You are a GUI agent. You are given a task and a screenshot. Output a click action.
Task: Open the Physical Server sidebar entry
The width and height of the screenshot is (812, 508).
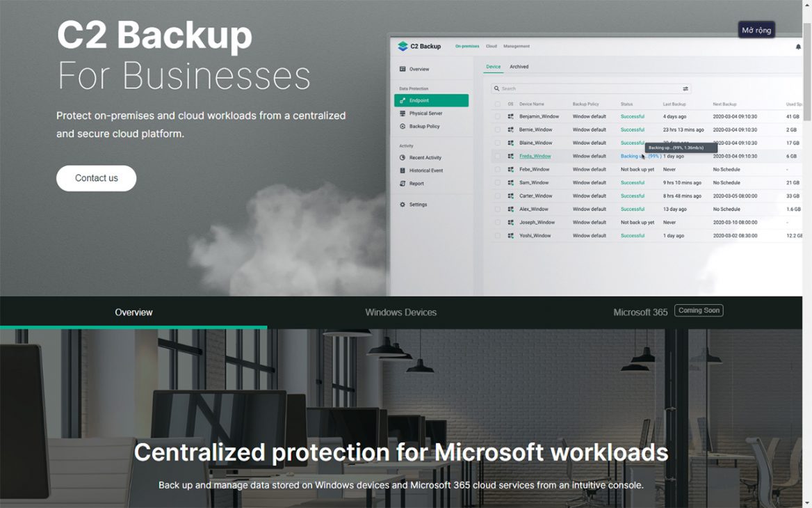(x=431, y=113)
